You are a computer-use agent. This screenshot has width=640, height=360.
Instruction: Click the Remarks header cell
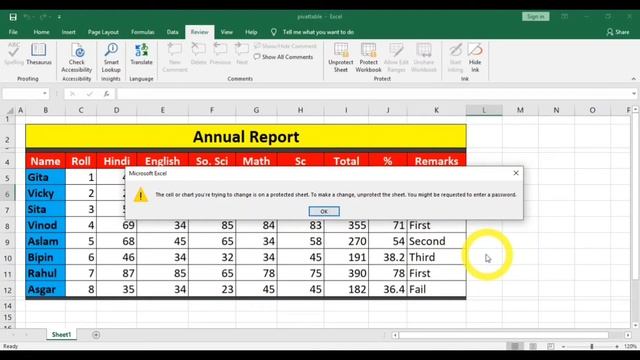[436, 161]
